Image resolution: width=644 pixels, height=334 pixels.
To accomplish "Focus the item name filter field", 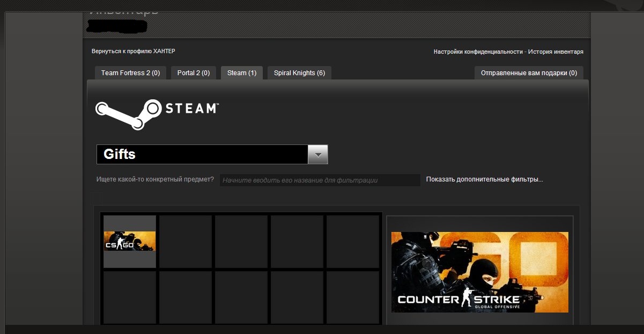I will coord(320,180).
